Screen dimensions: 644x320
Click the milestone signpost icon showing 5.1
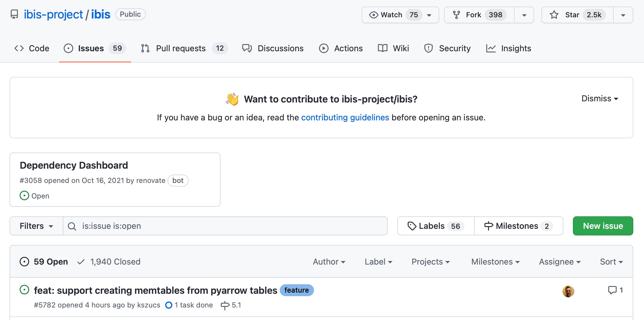225,305
